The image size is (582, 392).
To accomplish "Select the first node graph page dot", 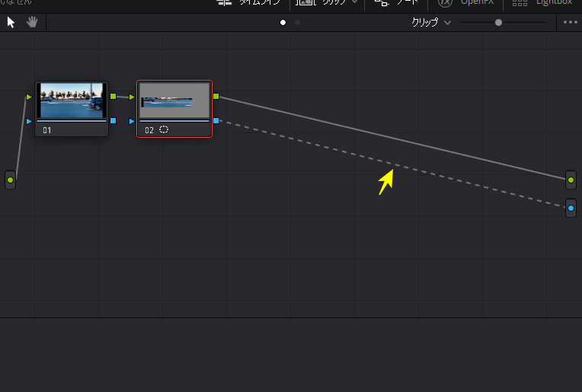I will click(283, 23).
